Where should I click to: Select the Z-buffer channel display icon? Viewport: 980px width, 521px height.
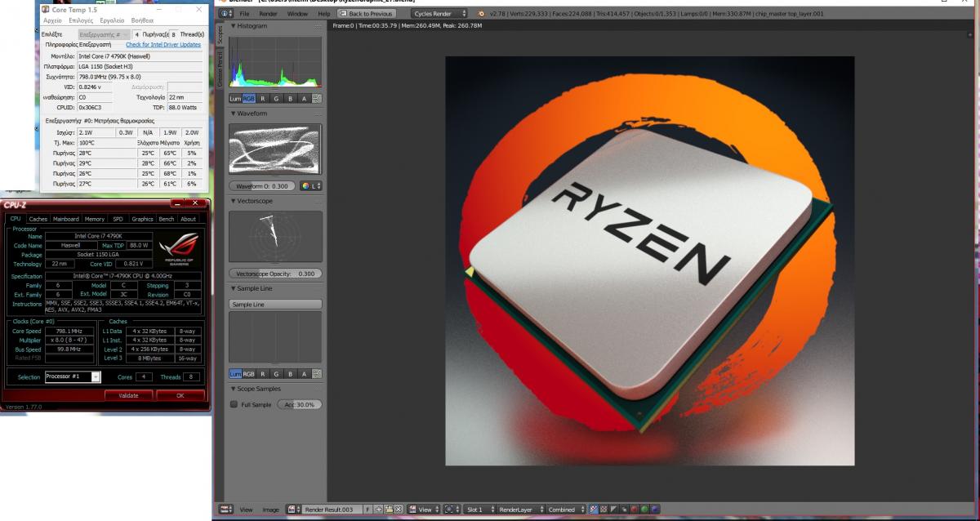pyautogui.click(x=623, y=510)
